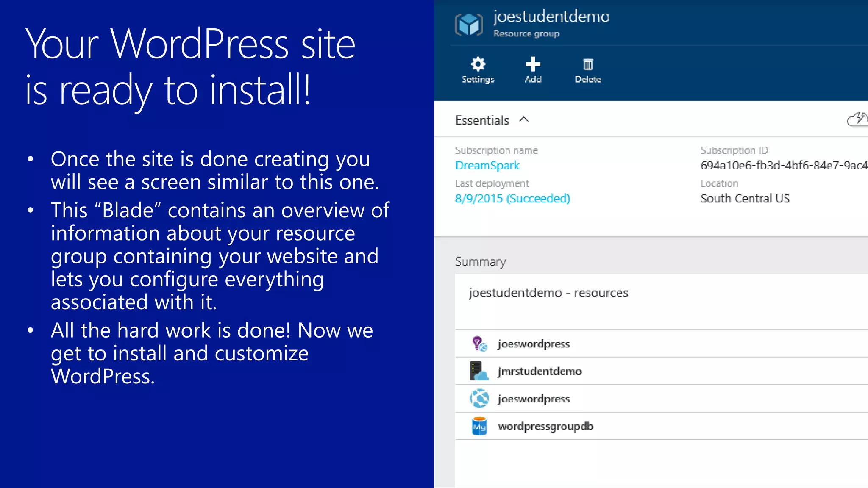This screenshot has width=868, height=488.
Task: Click the lightbulb Application Insights icon
Action: click(x=479, y=344)
